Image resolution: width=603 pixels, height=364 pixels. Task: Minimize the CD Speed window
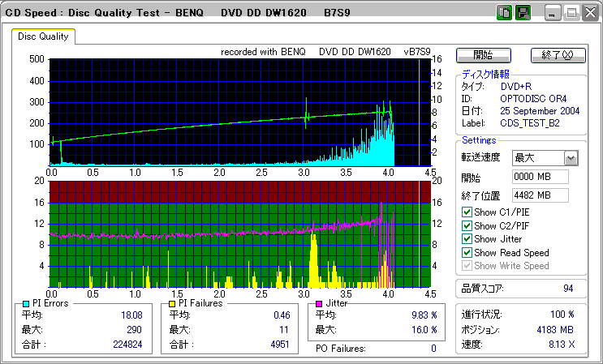tap(553, 13)
